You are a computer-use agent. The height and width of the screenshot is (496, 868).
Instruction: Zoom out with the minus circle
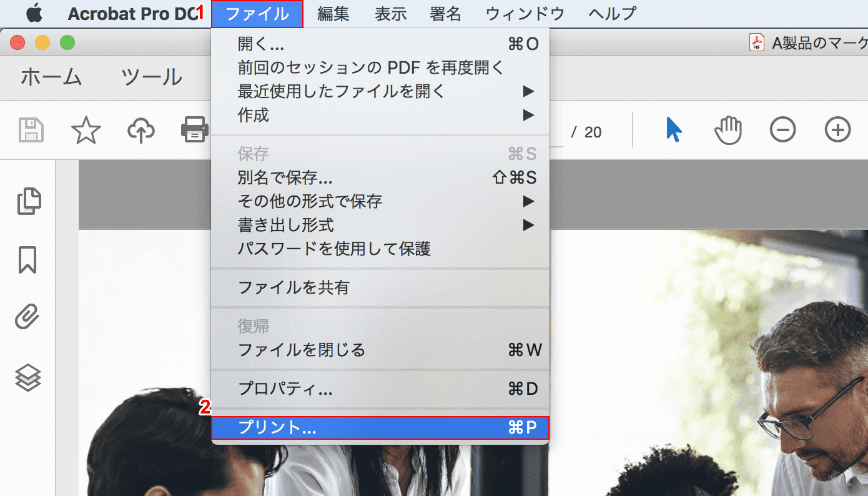click(x=782, y=130)
